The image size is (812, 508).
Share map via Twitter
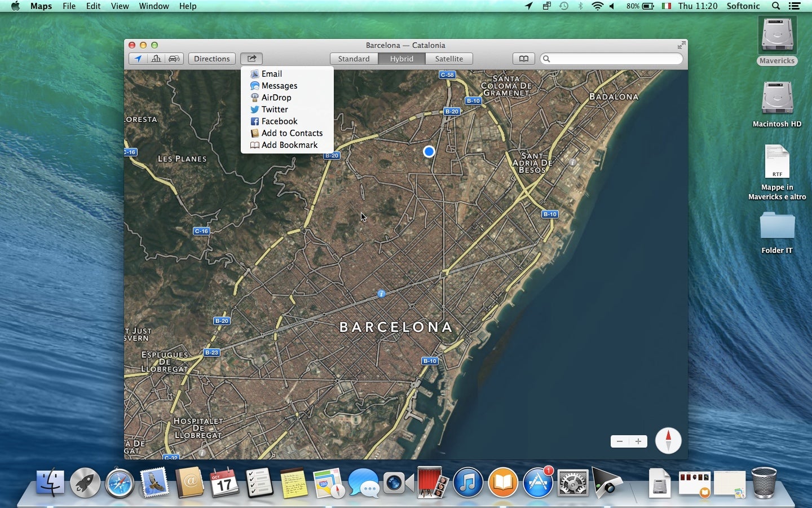(x=275, y=110)
